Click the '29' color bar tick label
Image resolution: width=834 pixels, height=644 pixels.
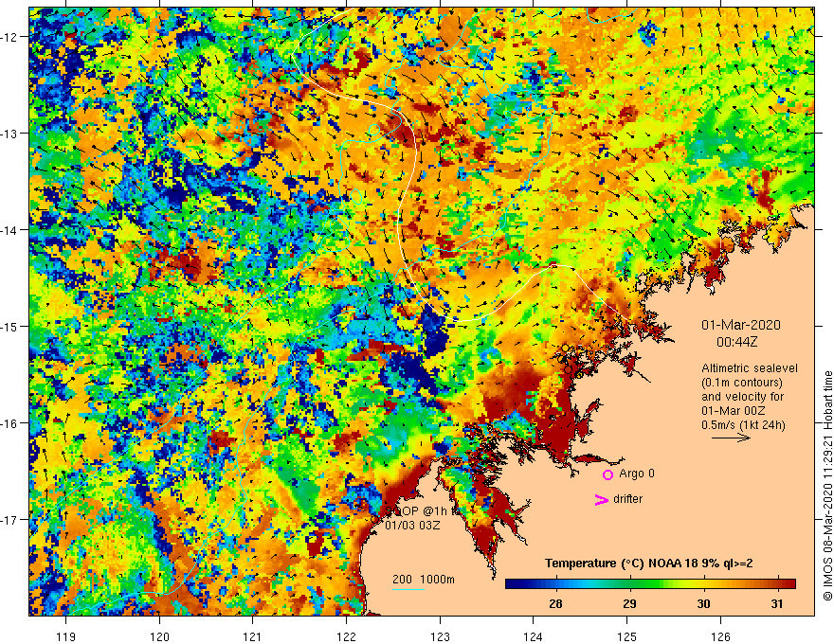coord(629,603)
